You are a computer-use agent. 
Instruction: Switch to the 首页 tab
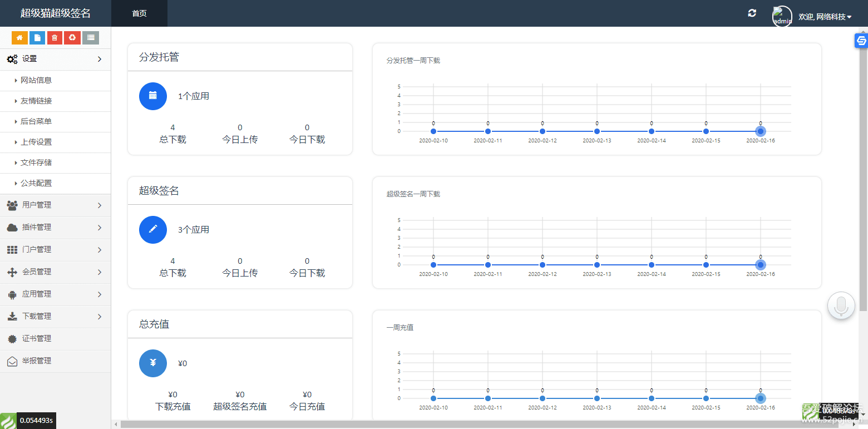pos(139,13)
